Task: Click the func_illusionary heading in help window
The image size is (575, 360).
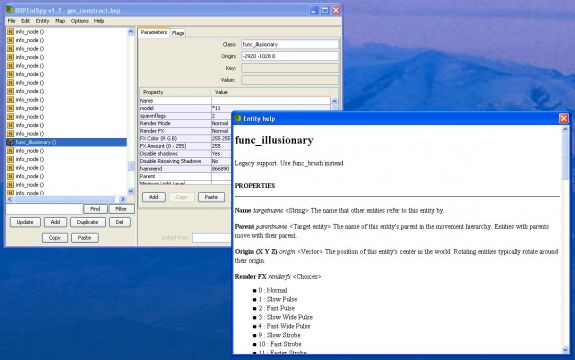Action: pyautogui.click(x=274, y=140)
